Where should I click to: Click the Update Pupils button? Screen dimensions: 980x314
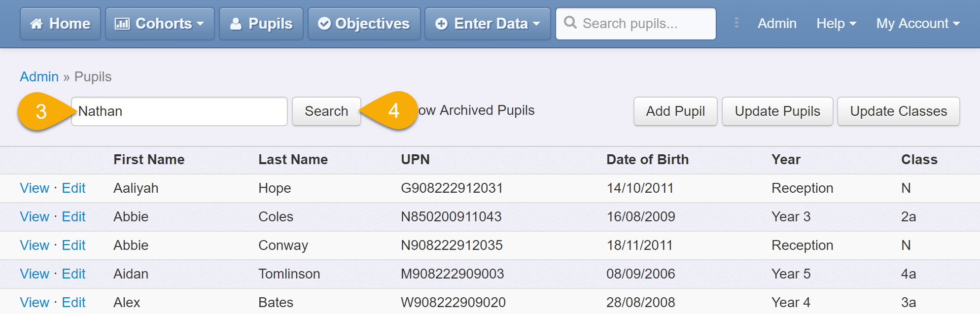777,111
